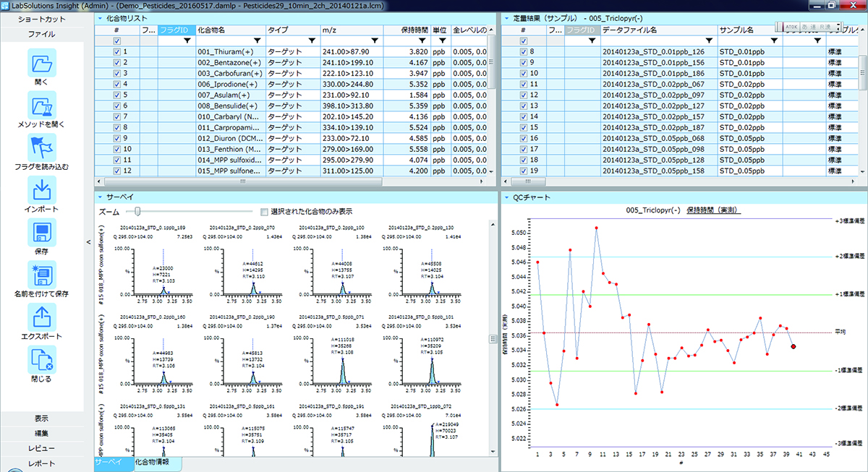Click the エクスポート export icon

41,317
